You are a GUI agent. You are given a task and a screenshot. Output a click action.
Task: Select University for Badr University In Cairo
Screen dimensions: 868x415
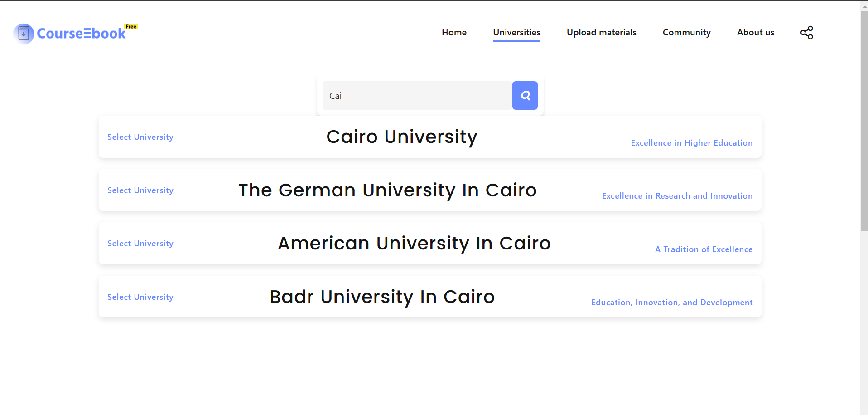[140, 297]
